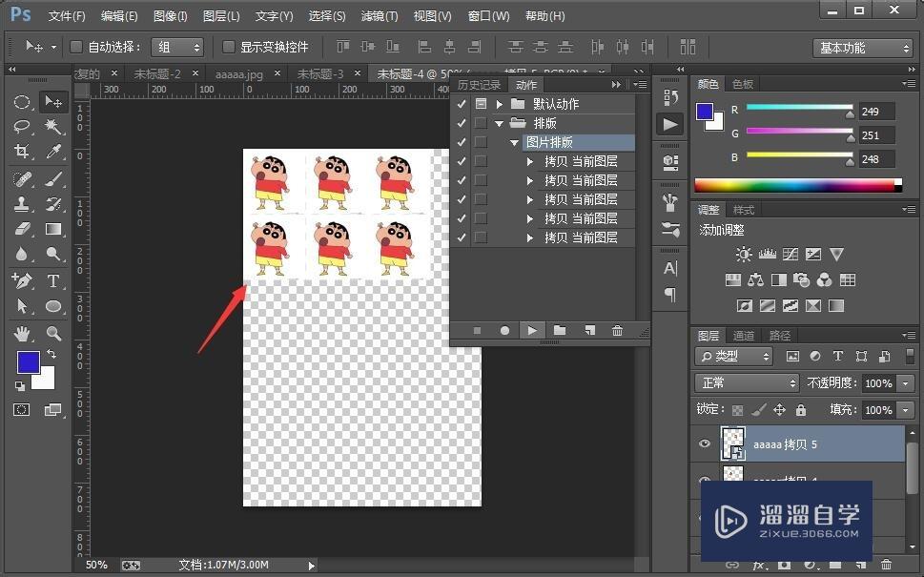The image size is (924, 577).
Task: Select the Spot Healing Brush tool
Action: [x=22, y=178]
